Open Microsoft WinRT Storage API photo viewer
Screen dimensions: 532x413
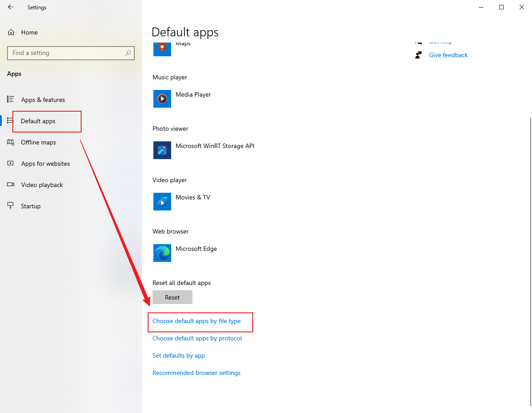tap(162, 150)
